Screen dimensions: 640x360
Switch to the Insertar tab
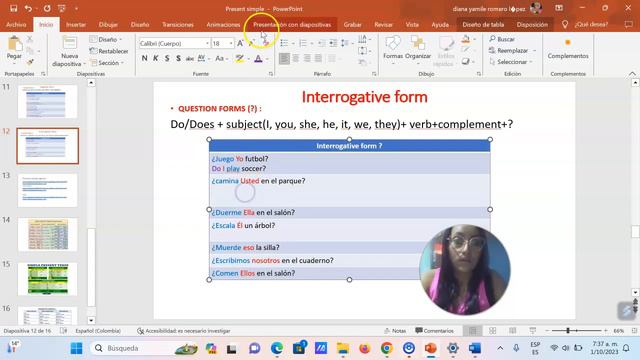click(x=76, y=24)
